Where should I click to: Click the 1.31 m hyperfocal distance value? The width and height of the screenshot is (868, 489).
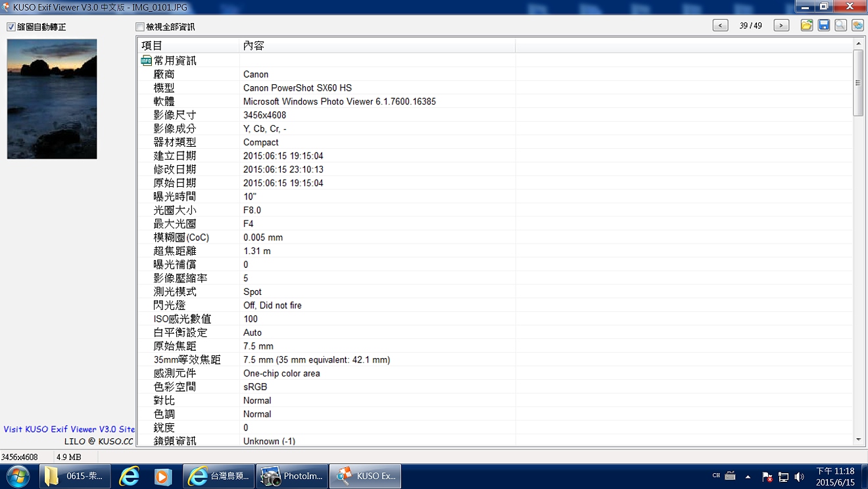(257, 251)
